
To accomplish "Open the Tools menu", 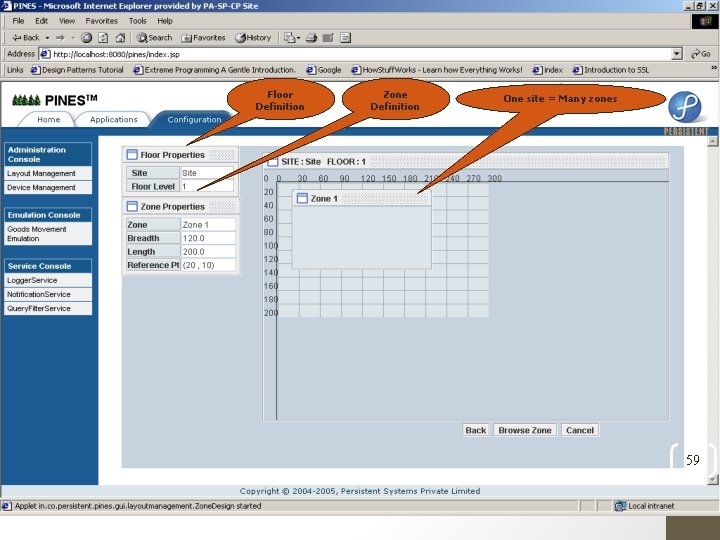I will coord(137,21).
